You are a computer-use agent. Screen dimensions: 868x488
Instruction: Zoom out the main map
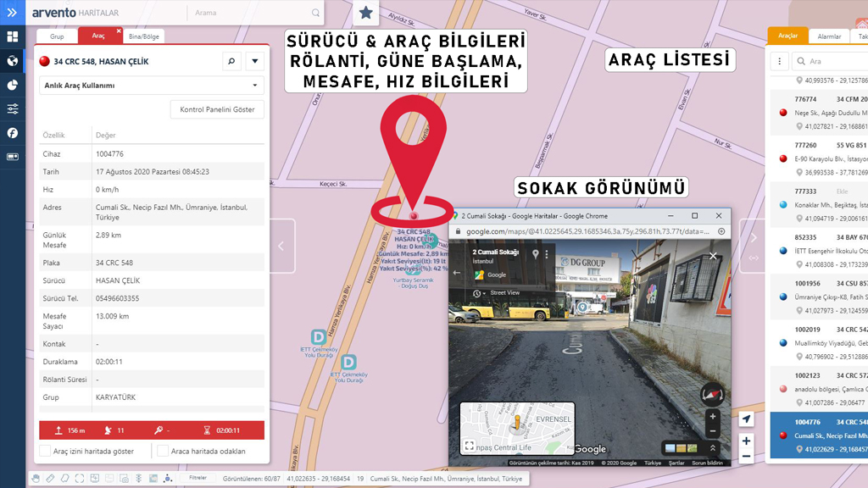[746, 457]
